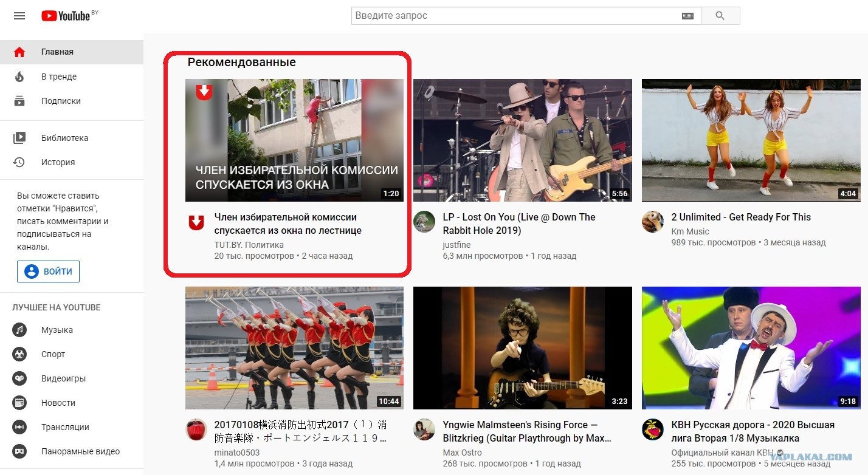Screen dimensions: 868x475
Task: Open channel name 'minato0503'
Action: pos(237,453)
